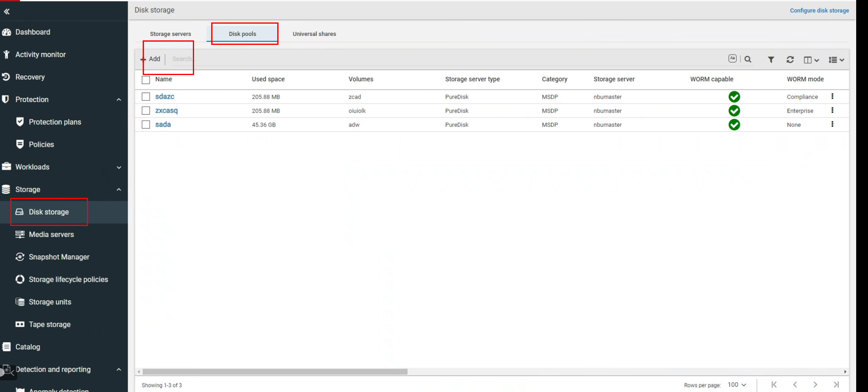Screen dimensions: 868x392
Task: Click 'Showing 1-3 of 3' status text
Action: click(162, 385)
